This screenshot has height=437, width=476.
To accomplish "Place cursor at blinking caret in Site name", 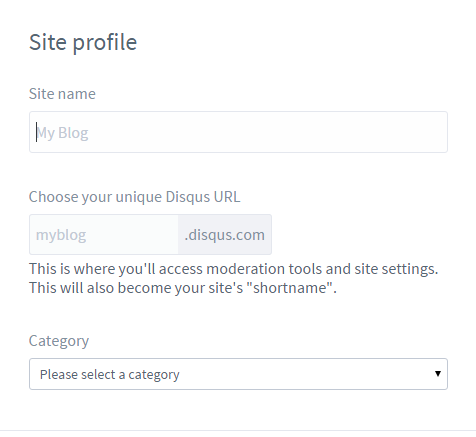I will click(x=36, y=132).
